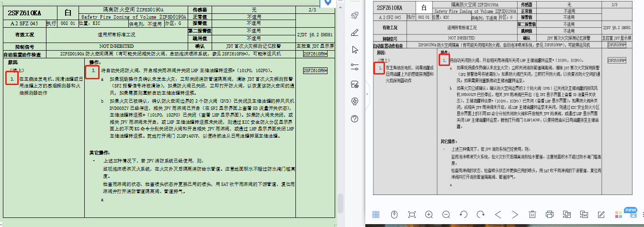The image size is (644, 227).
Task: Zoom in on the image
Action: [x=429, y=214]
